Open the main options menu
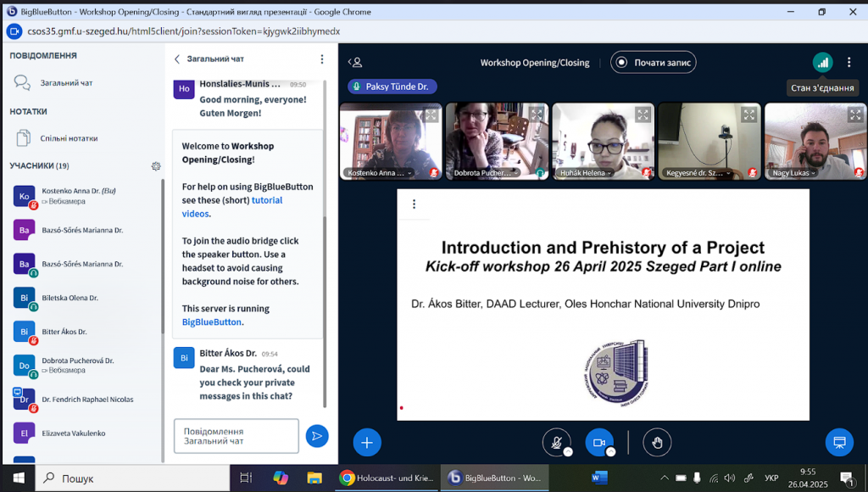This screenshot has height=492, width=868. click(849, 62)
